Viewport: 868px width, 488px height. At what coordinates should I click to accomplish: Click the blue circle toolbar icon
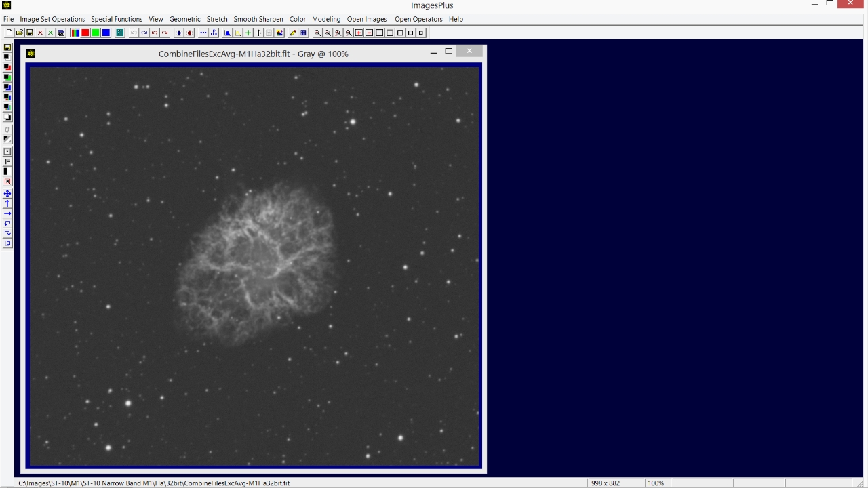tap(179, 33)
